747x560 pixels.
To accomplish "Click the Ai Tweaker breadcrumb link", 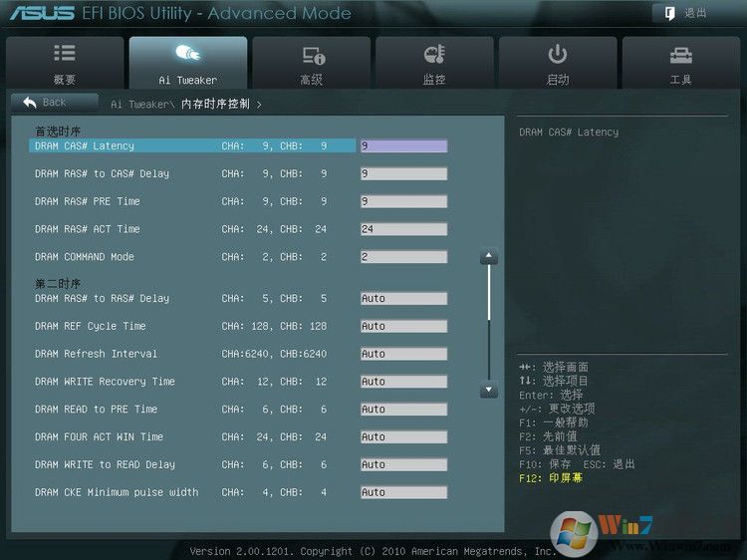I will tap(140, 104).
